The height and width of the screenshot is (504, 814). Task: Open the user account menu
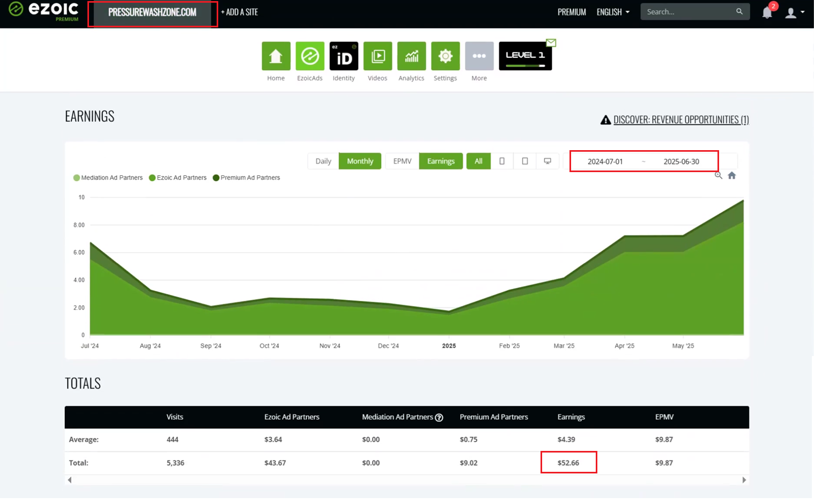(795, 12)
